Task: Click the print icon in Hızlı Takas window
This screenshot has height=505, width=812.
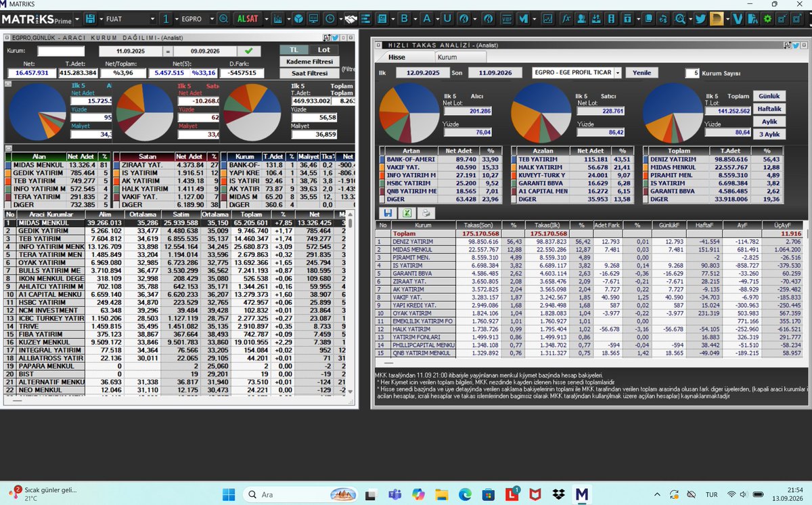Action: pos(427,213)
